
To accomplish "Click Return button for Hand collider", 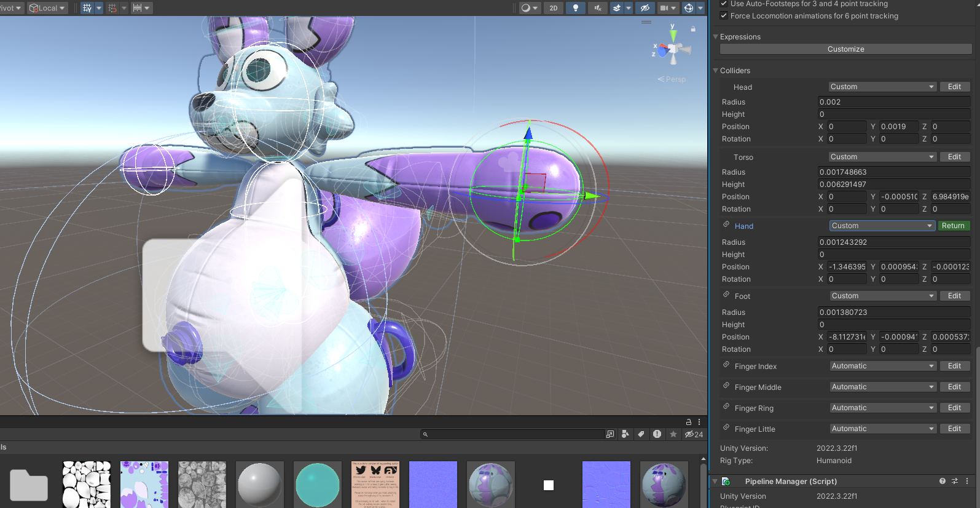I will click(953, 226).
